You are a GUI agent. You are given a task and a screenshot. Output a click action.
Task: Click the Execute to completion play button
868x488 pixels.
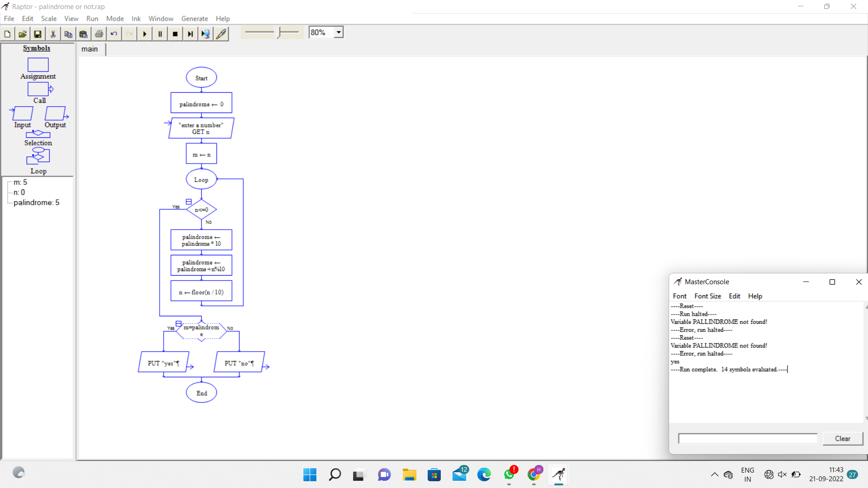pyautogui.click(x=145, y=34)
